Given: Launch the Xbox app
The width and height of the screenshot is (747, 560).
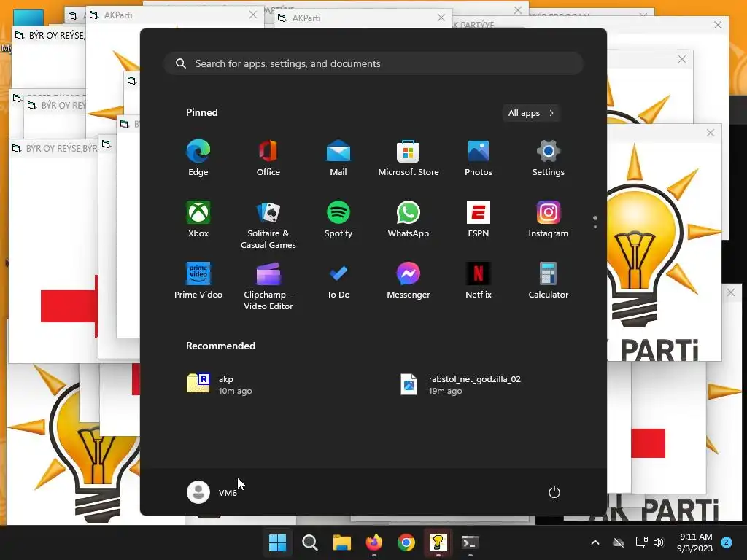Looking at the screenshot, I should [198, 219].
